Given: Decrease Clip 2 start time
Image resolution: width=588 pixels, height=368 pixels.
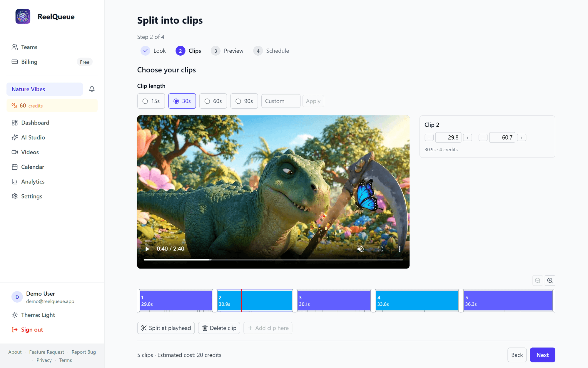Looking at the screenshot, I should point(429,137).
